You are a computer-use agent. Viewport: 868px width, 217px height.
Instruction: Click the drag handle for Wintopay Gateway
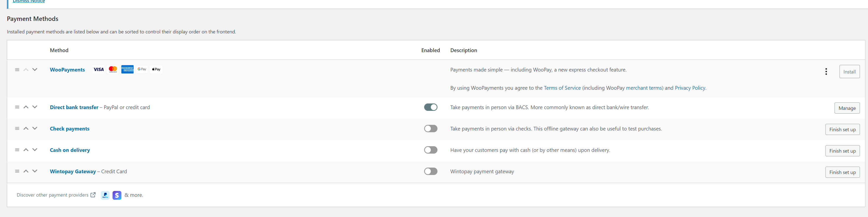click(x=17, y=171)
